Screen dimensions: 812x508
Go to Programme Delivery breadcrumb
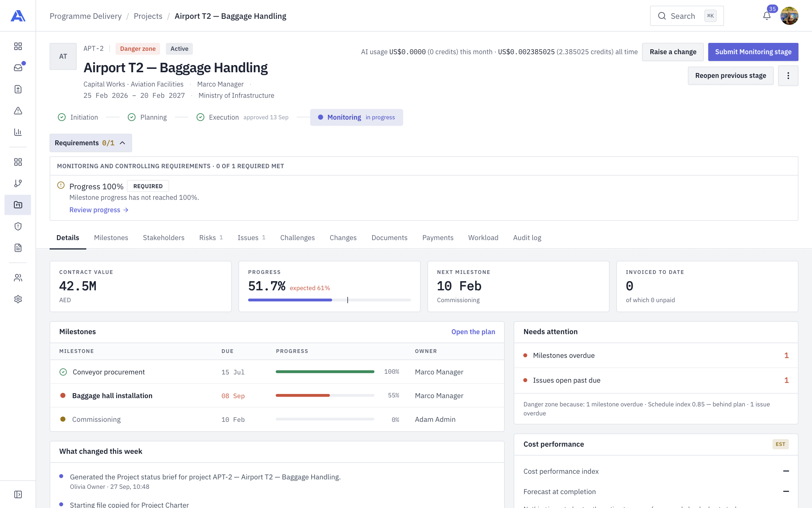[86, 16]
